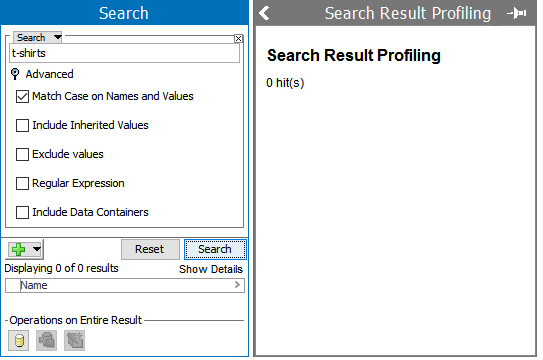Click the back chevron in Search Result Profiling

point(265,13)
